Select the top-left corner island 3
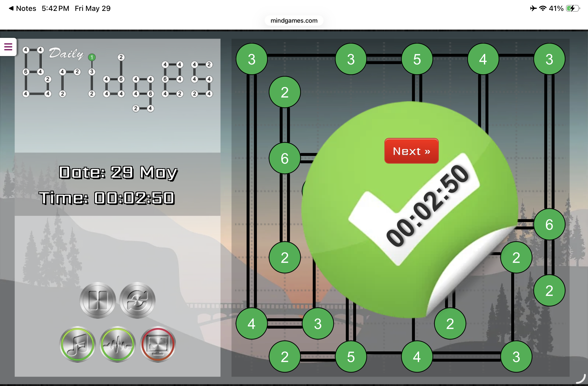The image size is (588, 386). [251, 59]
